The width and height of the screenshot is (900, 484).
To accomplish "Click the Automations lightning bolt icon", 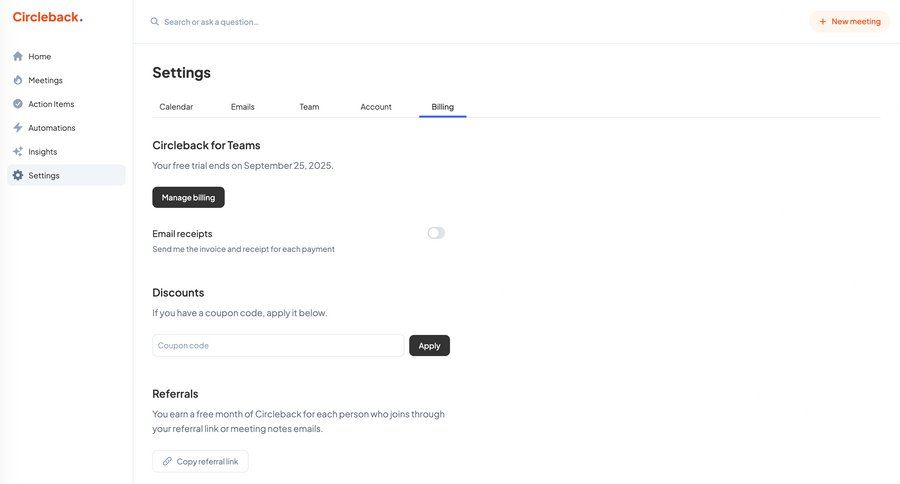I will point(18,128).
